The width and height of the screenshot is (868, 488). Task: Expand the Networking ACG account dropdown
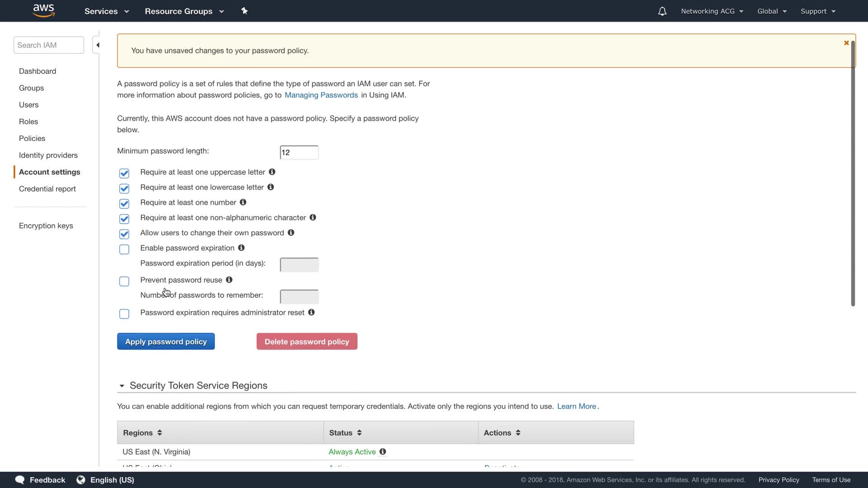(x=712, y=11)
